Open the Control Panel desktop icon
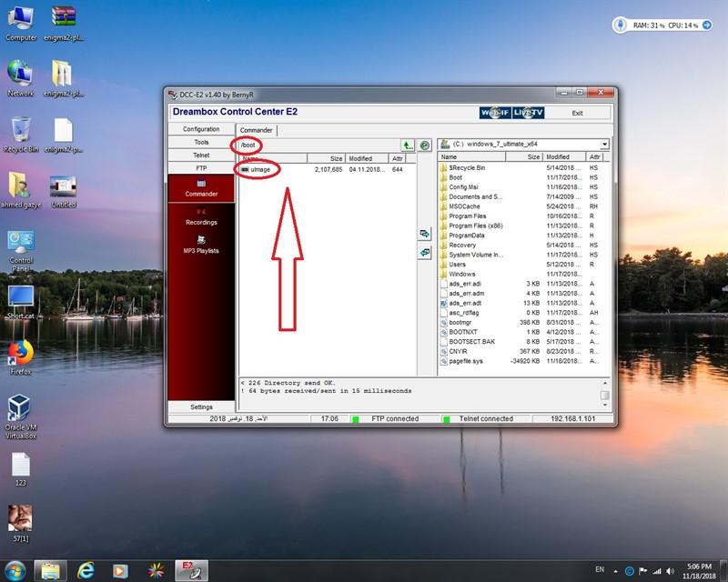The width and height of the screenshot is (728, 582). 21,251
